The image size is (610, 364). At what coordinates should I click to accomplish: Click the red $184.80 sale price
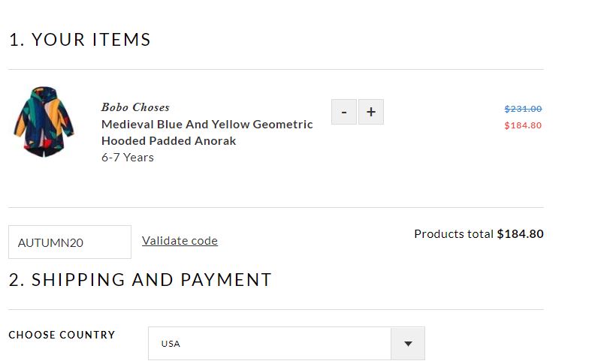click(x=523, y=125)
